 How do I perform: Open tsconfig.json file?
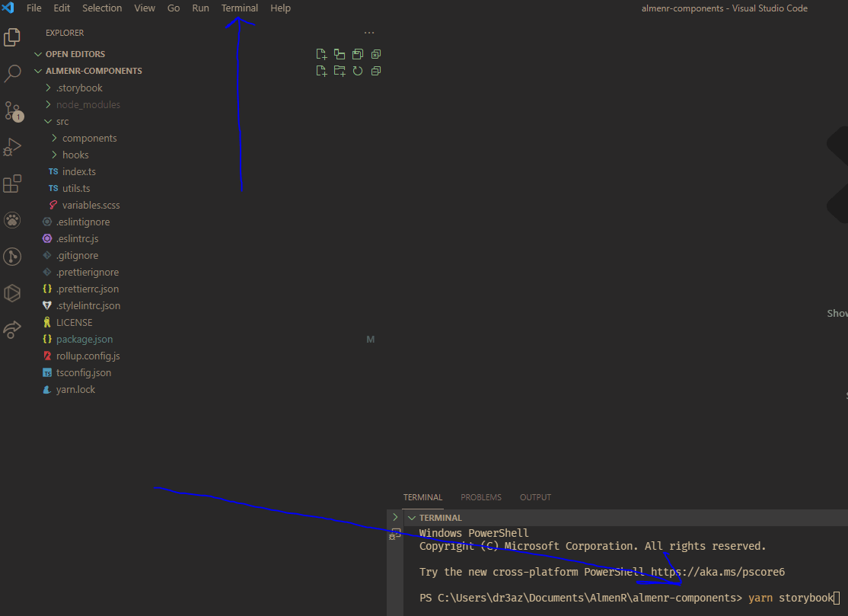(x=84, y=372)
